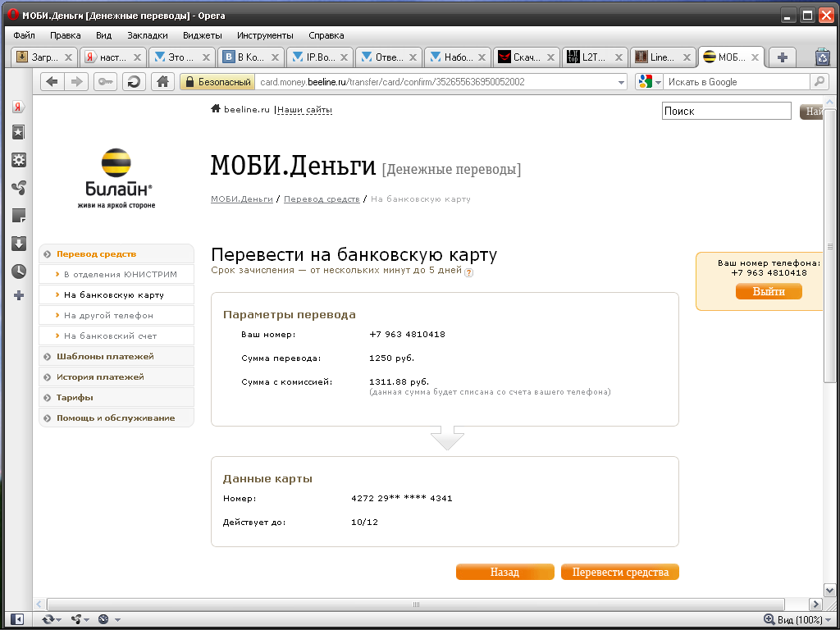Image resolution: width=840 pixels, height=630 pixels.
Task: Open Bookmarks star panel in sidebar
Action: [18, 132]
